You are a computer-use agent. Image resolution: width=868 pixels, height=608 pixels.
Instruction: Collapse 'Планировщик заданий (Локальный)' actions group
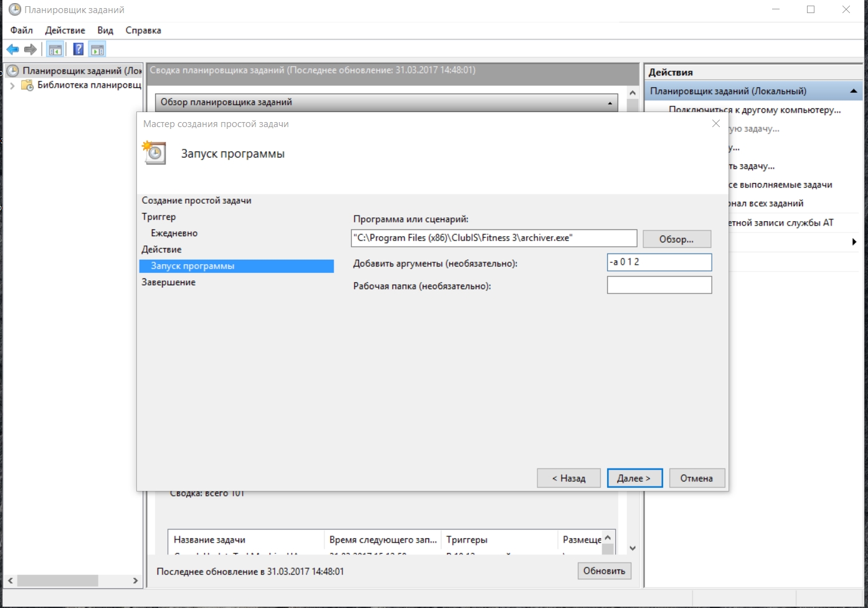tap(854, 91)
